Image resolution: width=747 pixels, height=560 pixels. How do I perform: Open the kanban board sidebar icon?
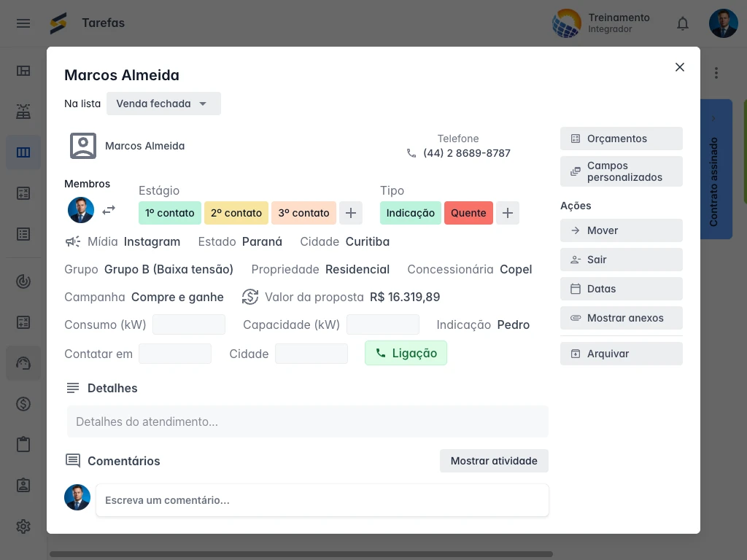tap(23, 152)
